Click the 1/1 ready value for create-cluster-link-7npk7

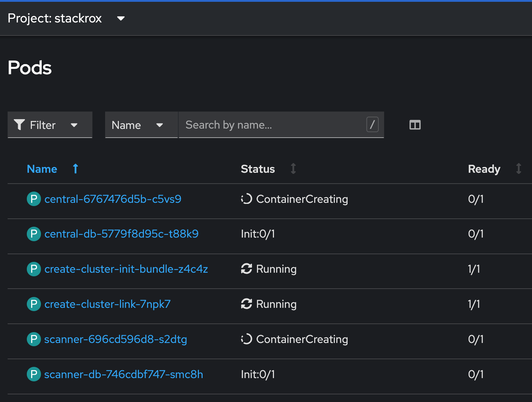click(474, 304)
